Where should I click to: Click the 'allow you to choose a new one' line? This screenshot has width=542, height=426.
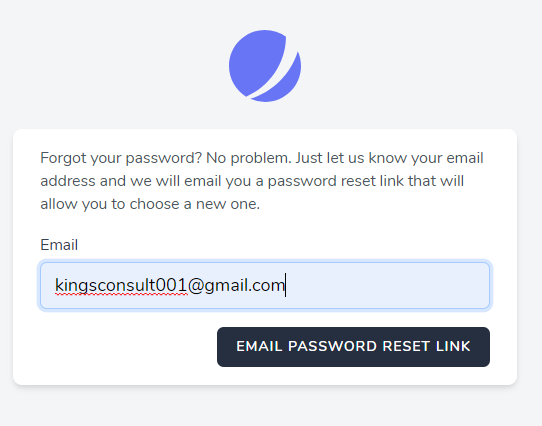150,204
